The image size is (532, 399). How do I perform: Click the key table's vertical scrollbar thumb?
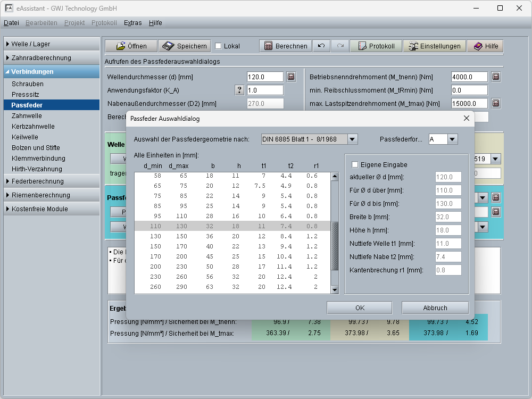335,246
